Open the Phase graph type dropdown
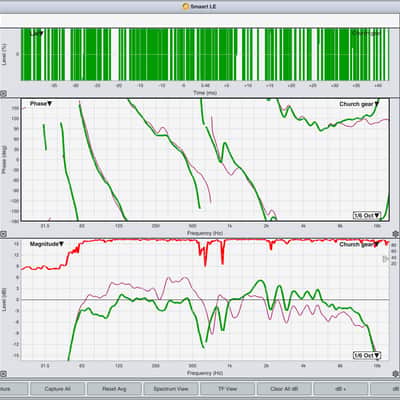Image resolution: width=400 pixels, height=400 pixels. (x=41, y=104)
